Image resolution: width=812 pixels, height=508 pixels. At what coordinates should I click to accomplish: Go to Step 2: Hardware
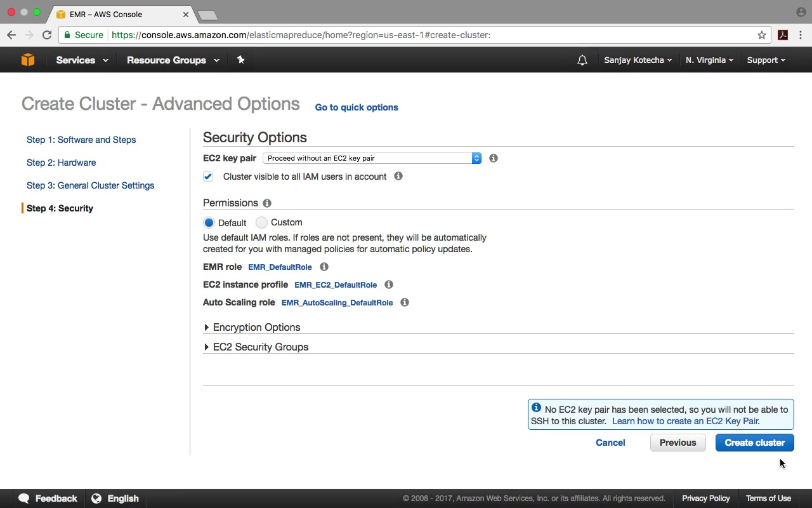62,163
